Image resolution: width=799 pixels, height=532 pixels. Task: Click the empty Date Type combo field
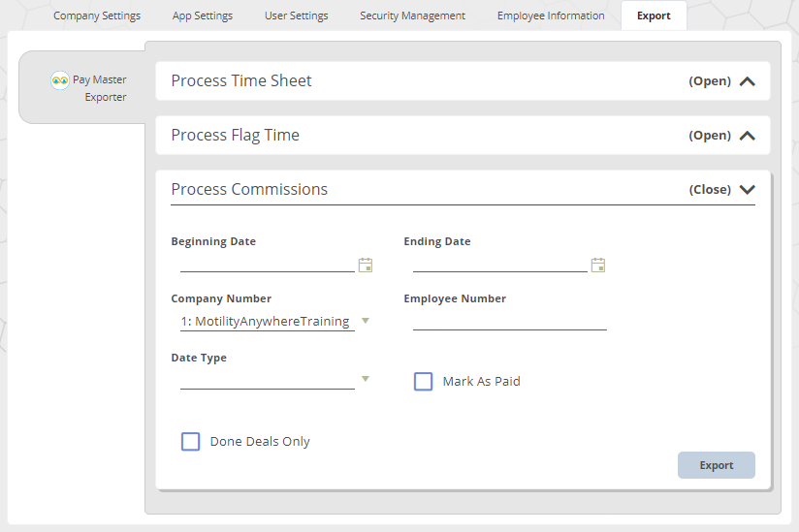(267, 380)
